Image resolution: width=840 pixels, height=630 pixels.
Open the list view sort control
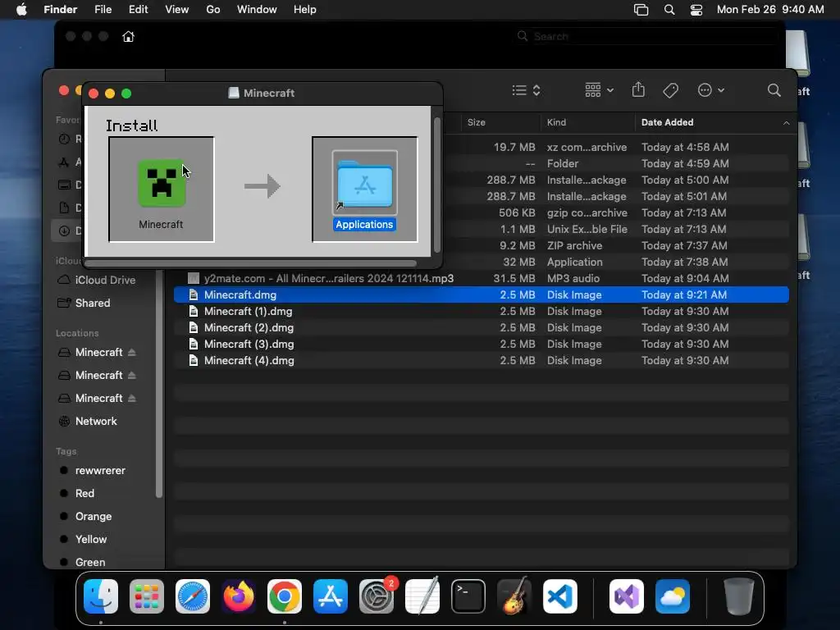526,90
